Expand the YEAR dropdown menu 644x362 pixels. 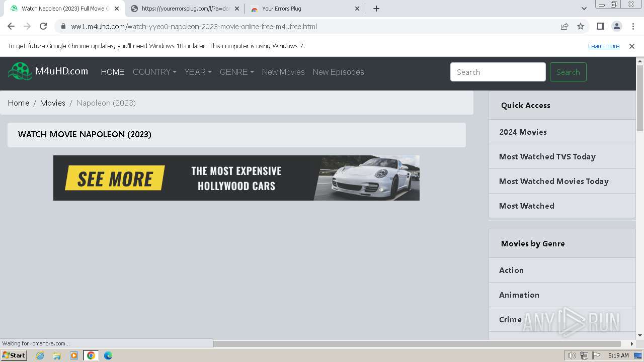tap(198, 72)
